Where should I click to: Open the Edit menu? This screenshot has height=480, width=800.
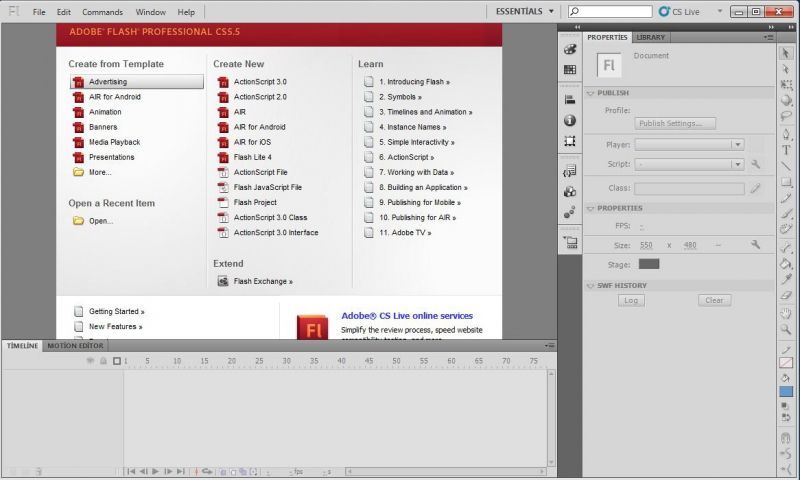point(63,12)
